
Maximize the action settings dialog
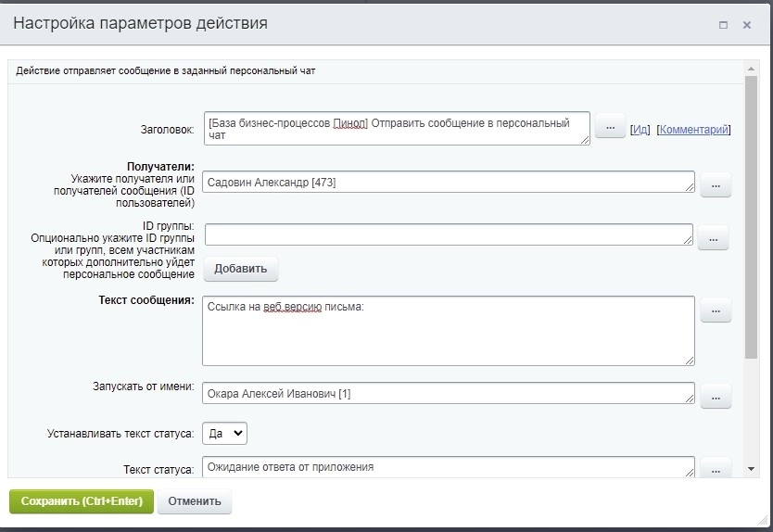[723, 25]
